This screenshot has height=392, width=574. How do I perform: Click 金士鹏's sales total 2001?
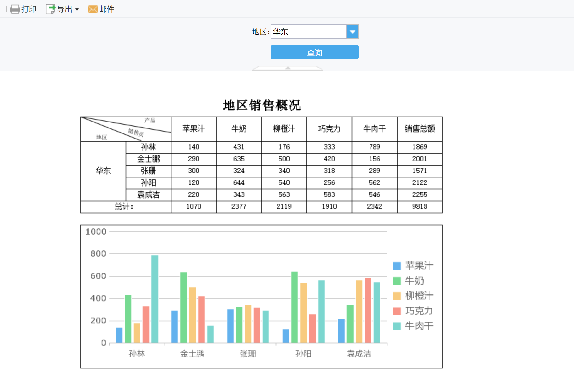point(420,159)
